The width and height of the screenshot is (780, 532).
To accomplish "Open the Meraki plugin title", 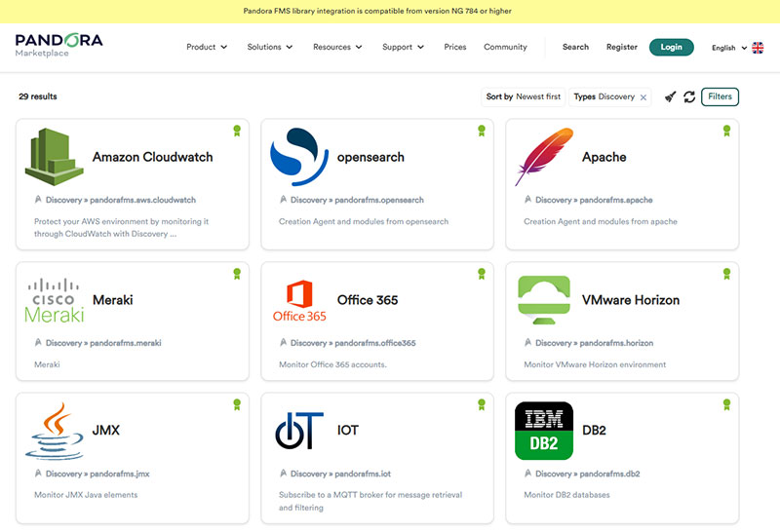I will point(113,300).
